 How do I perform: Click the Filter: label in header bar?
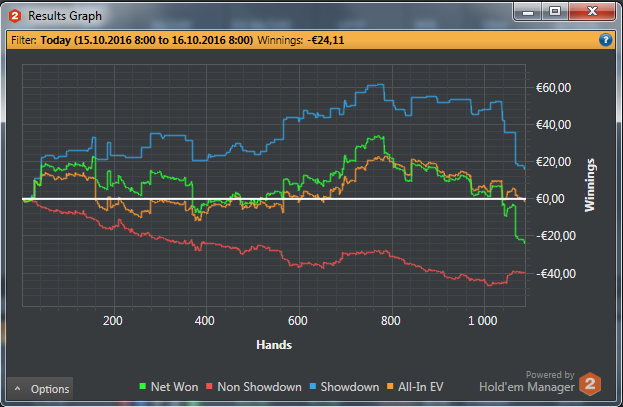coord(24,40)
